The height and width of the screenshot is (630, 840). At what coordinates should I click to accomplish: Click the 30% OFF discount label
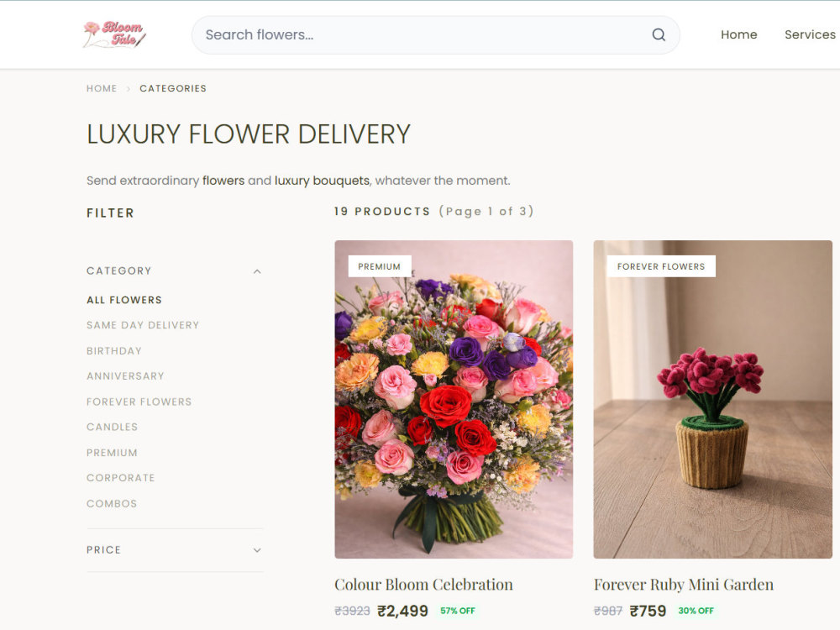click(x=696, y=611)
